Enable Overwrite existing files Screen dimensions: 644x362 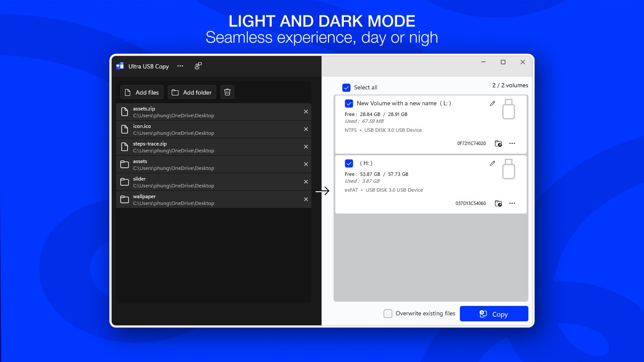[x=388, y=314]
